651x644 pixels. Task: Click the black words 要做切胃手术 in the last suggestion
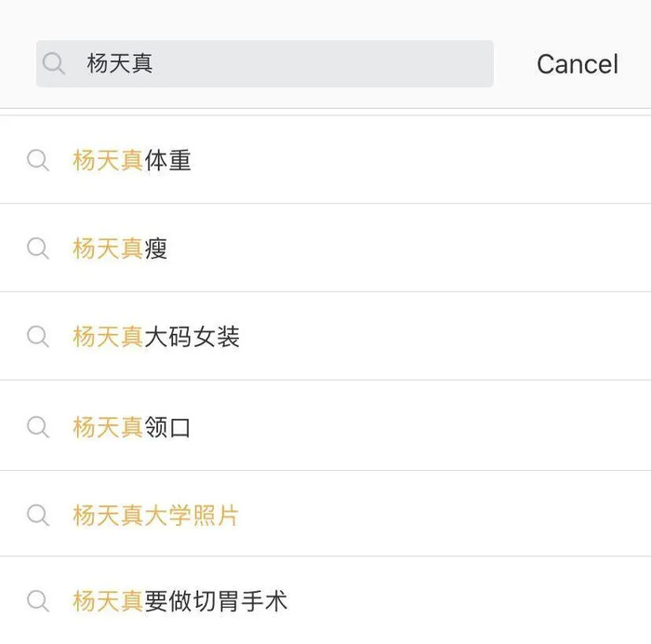tap(216, 601)
